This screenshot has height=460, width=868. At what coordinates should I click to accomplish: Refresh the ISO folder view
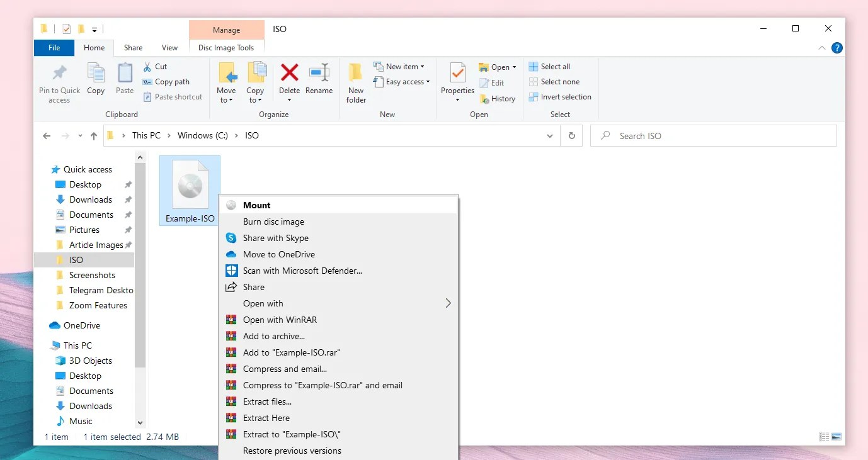(x=571, y=135)
